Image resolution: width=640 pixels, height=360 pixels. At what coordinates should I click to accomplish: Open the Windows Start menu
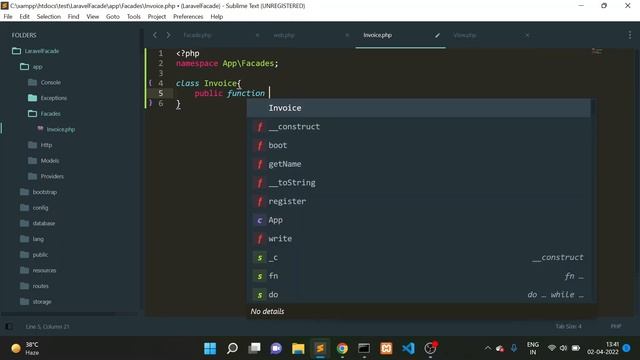pyautogui.click(x=210, y=348)
